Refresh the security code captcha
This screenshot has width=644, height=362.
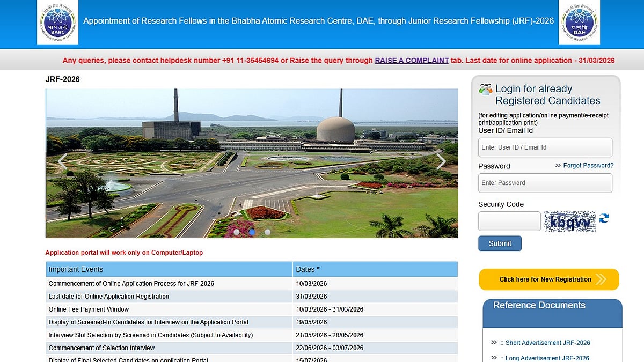[x=605, y=219]
